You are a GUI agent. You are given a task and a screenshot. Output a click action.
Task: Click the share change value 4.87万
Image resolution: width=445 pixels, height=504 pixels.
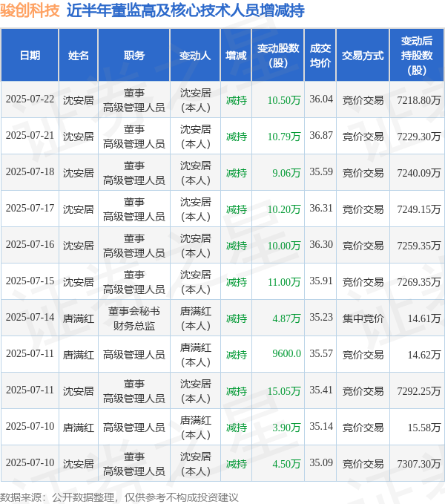pos(286,318)
